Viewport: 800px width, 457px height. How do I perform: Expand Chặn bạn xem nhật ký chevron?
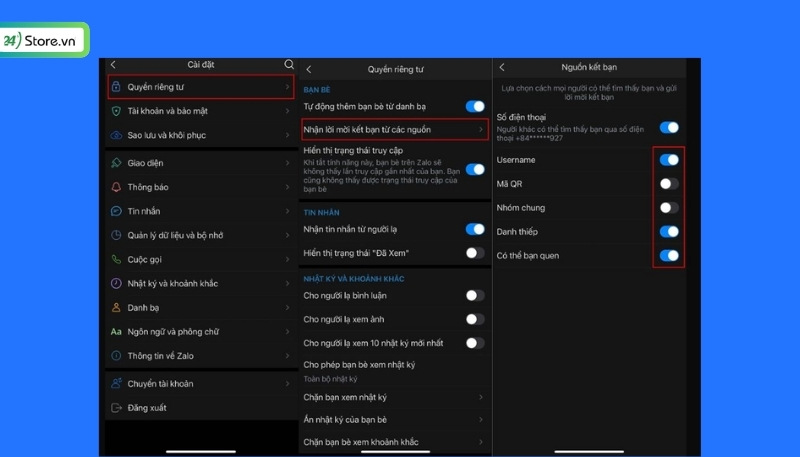coord(481,397)
